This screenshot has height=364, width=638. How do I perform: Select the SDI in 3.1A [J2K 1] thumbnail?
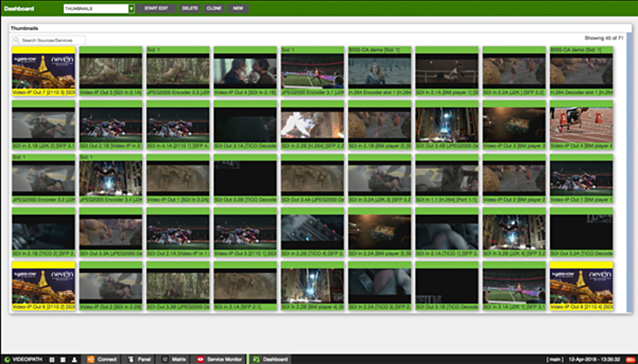[514, 286]
